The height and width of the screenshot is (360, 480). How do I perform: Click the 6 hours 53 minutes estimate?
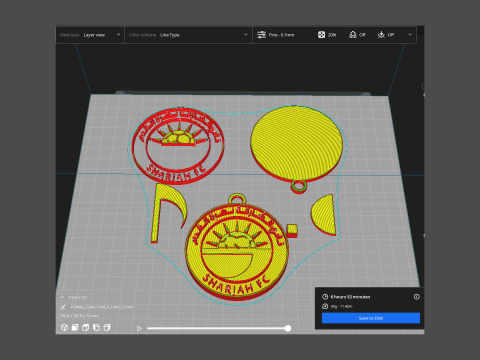(350, 297)
